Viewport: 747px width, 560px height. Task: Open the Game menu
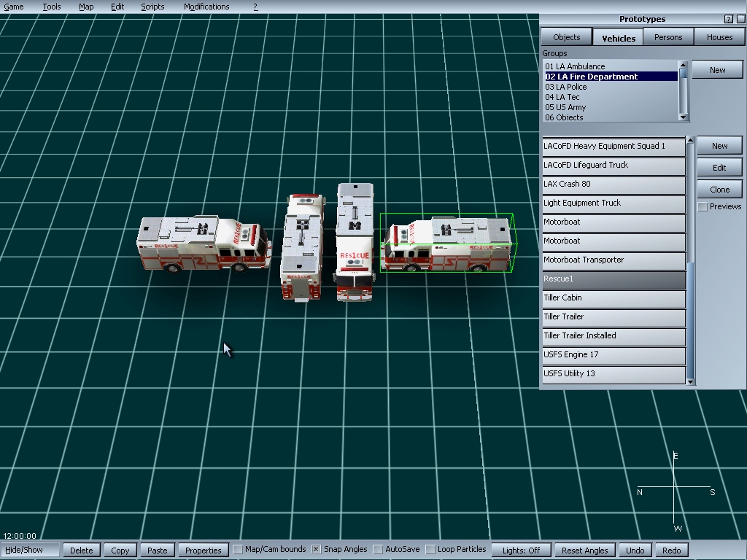point(14,7)
